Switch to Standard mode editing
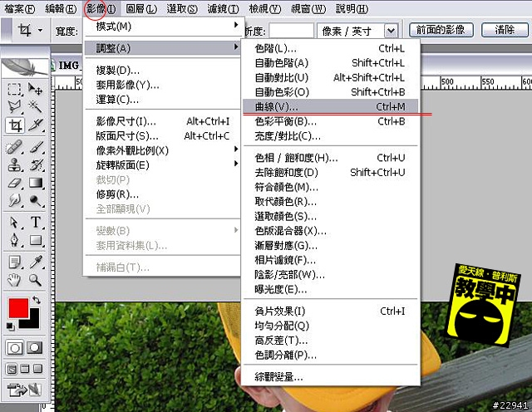532x412 pixels. [15, 348]
